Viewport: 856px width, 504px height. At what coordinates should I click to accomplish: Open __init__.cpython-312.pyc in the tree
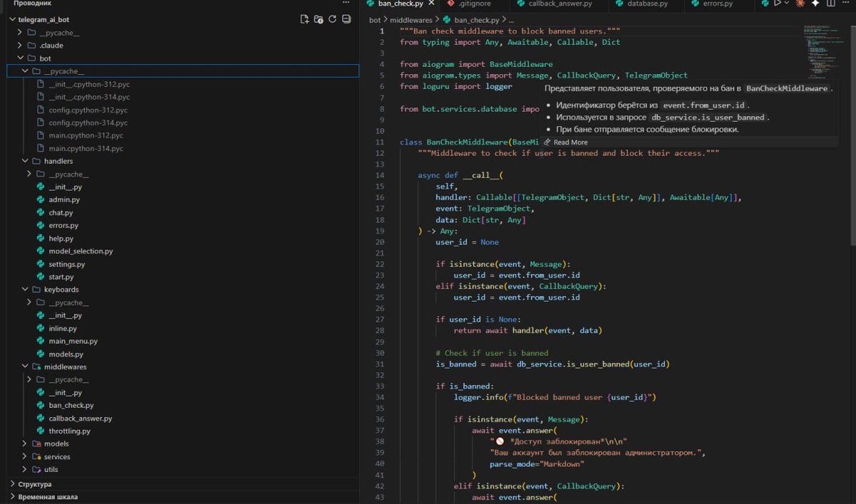pos(89,84)
